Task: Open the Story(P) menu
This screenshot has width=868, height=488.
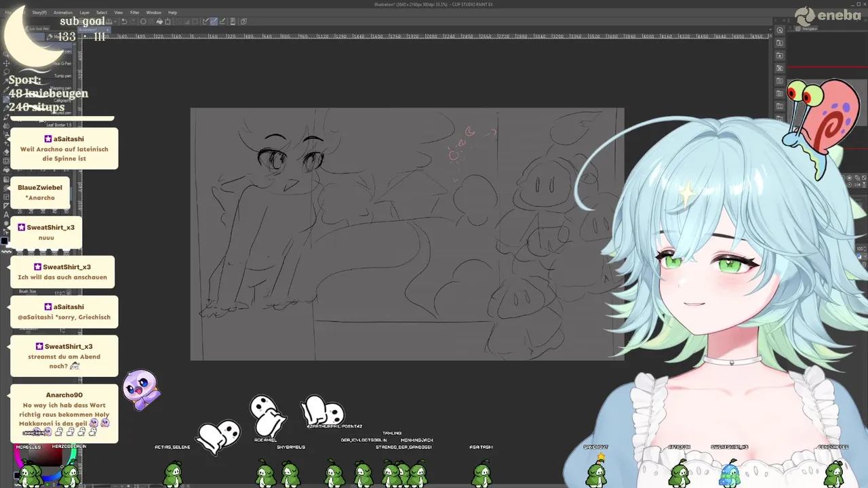Action: (x=39, y=13)
